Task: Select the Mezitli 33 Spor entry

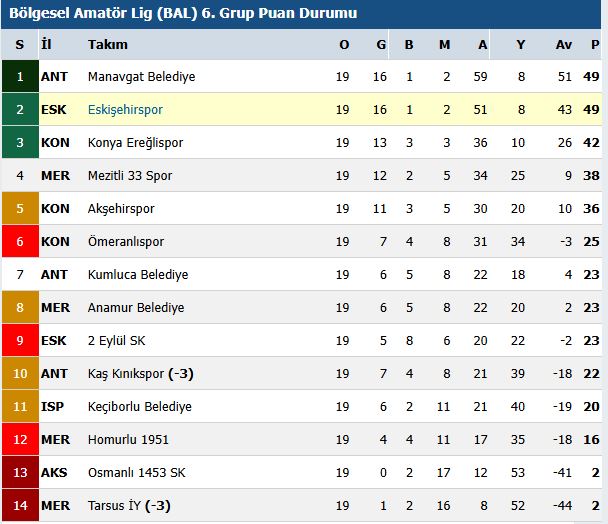Action: [130, 176]
